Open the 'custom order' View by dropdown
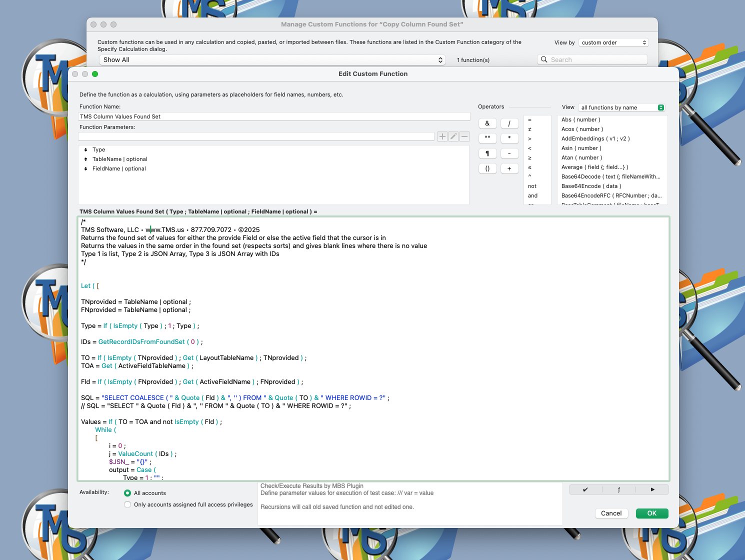Screen dimensions: 745x560 [x=613, y=42]
